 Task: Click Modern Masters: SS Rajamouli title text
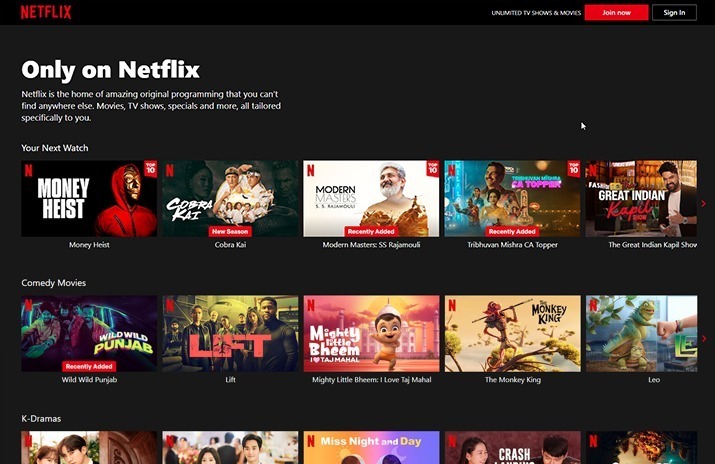(371, 245)
